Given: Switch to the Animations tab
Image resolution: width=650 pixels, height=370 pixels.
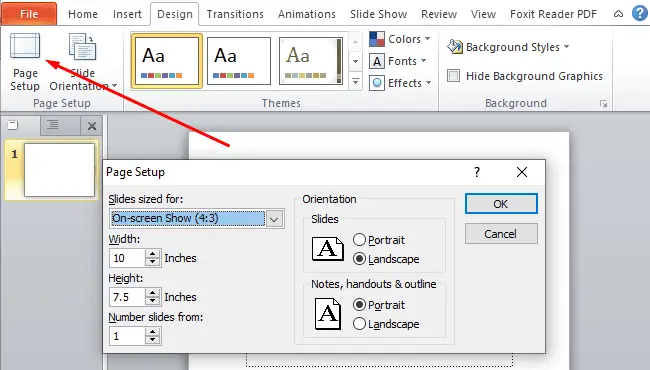Looking at the screenshot, I should click(307, 14).
